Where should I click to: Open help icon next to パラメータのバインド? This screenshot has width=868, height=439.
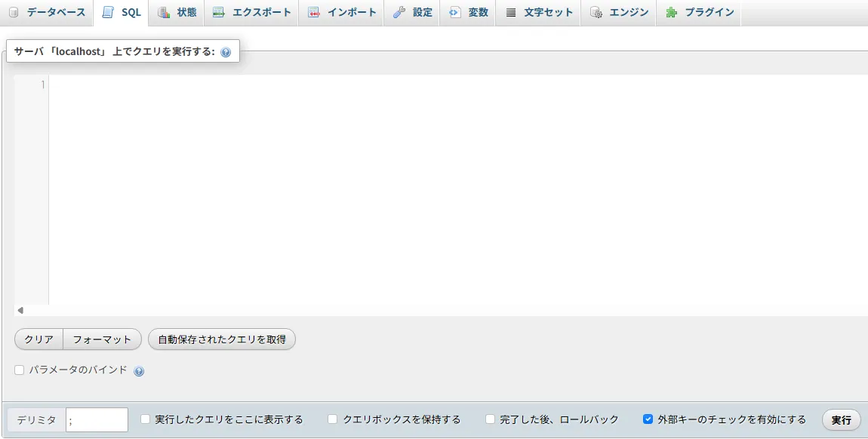point(139,371)
